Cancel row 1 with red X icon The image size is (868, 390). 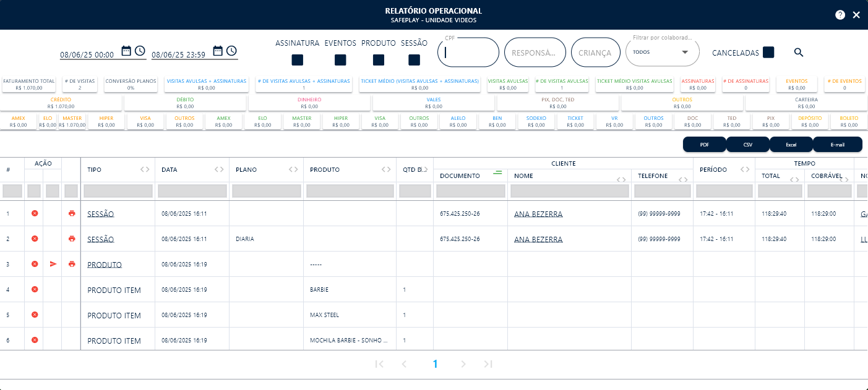click(x=35, y=213)
